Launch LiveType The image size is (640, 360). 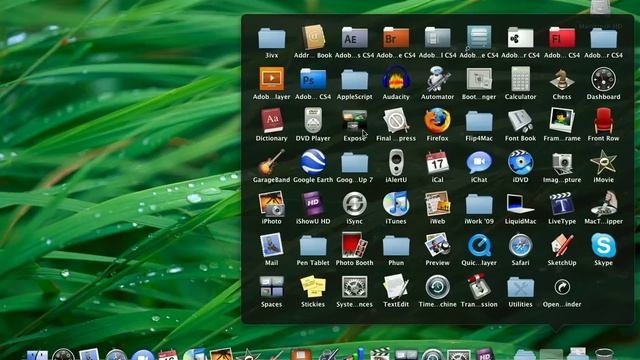tap(562, 204)
